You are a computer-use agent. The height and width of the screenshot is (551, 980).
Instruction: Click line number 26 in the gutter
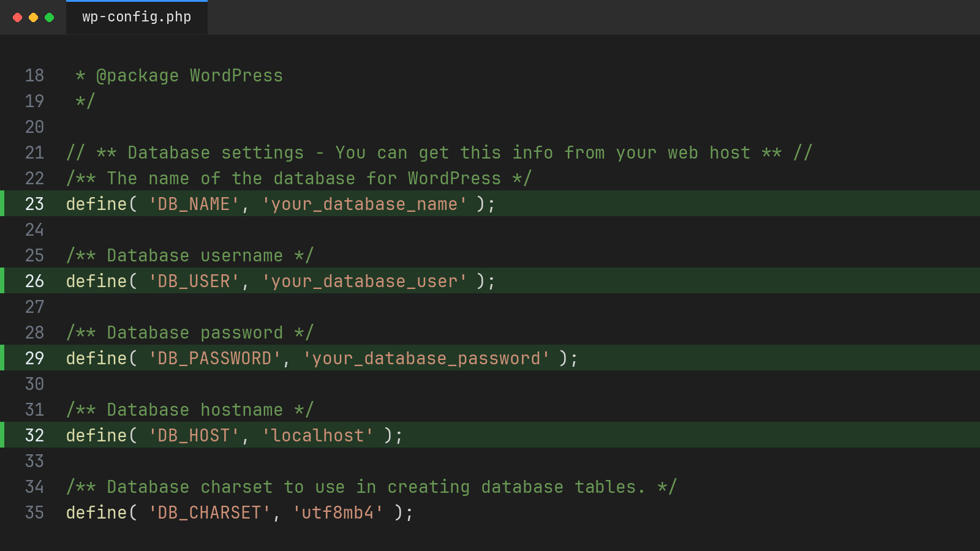pyautogui.click(x=34, y=281)
